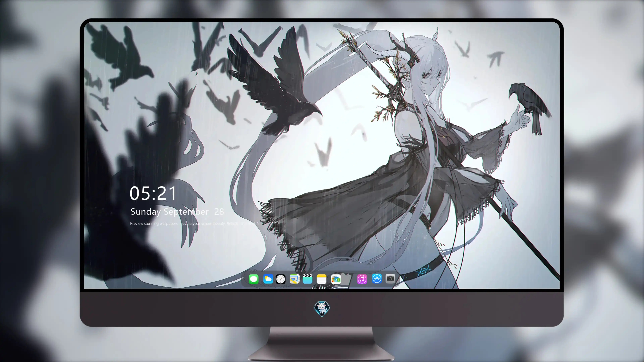Image resolution: width=644 pixels, height=362 pixels.
Task: Open the green Messages app in dock
Action: (x=254, y=279)
